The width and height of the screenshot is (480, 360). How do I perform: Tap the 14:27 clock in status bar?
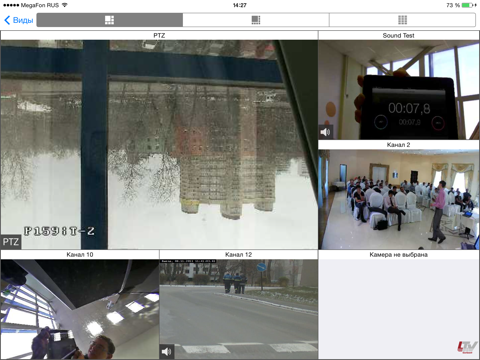point(240,5)
